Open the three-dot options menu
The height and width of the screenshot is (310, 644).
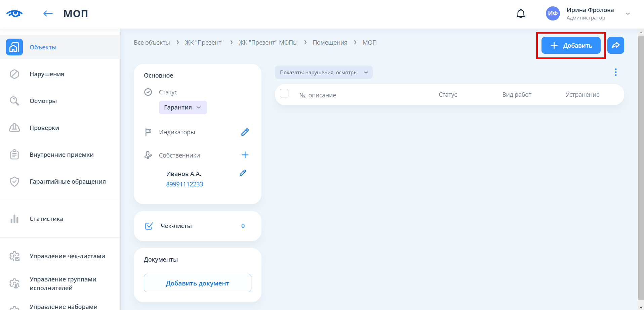click(615, 72)
